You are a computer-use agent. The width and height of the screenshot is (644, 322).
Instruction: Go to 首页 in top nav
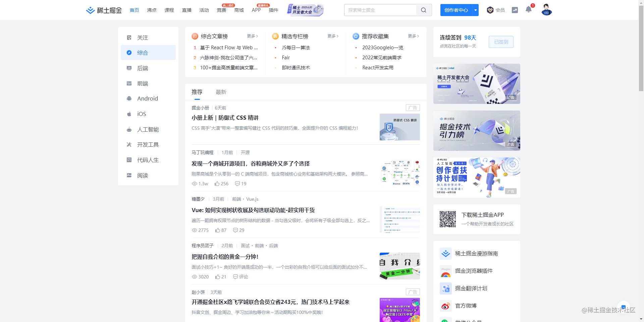coord(135,10)
